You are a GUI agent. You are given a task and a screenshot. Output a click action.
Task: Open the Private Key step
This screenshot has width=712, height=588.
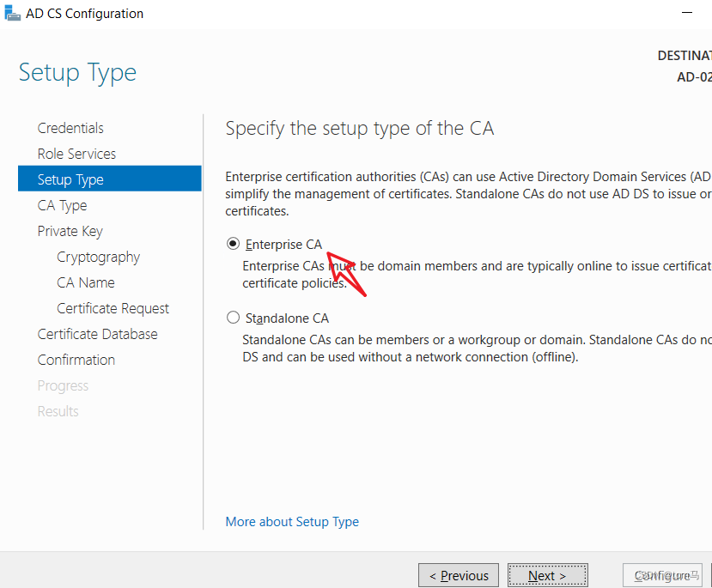coord(70,232)
